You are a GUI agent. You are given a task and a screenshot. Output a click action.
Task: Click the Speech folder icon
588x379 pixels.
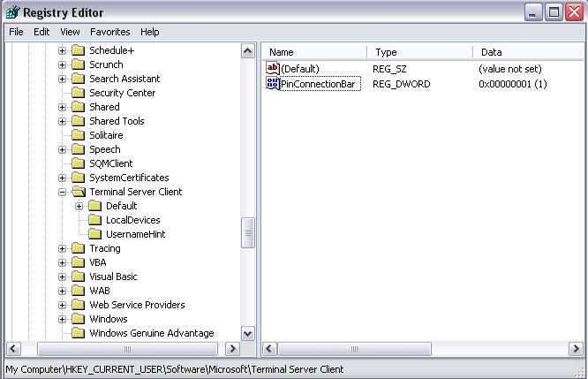click(78, 149)
